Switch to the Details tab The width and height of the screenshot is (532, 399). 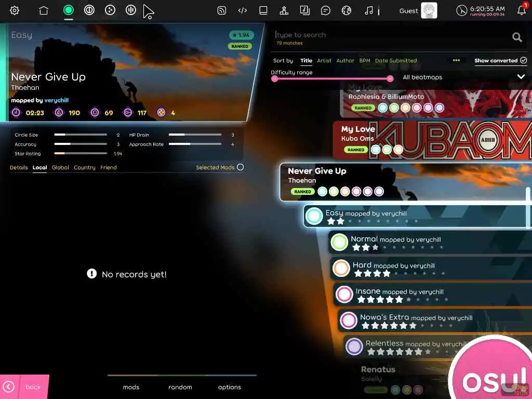[19, 167]
